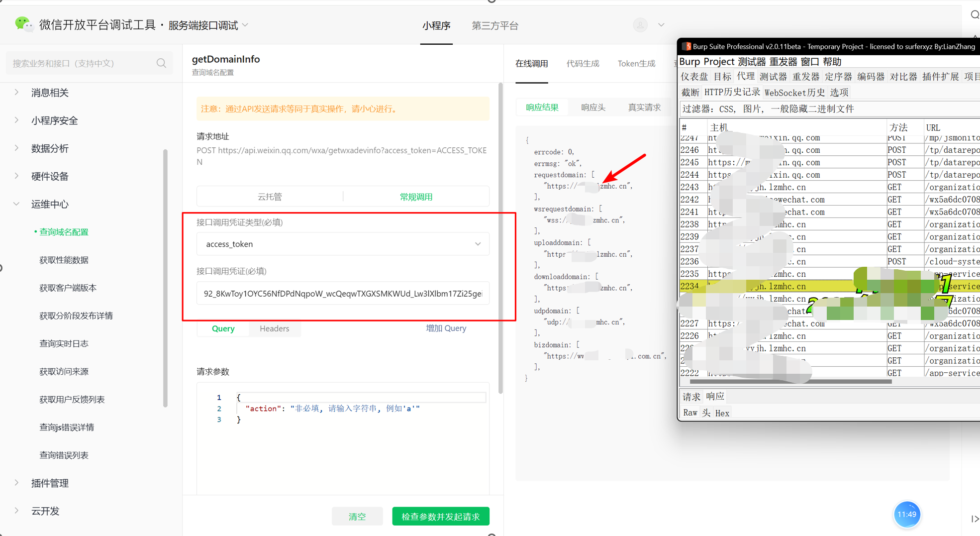Switch to Burp 对比器 tab
Viewport: 980px width, 536px height.
tap(903, 77)
